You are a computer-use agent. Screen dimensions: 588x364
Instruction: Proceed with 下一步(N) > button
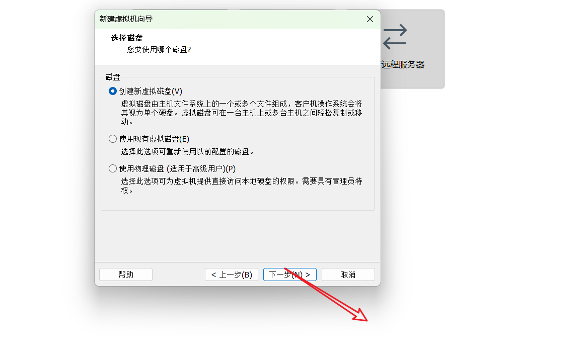pyautogui.click(x=290, y=275)
